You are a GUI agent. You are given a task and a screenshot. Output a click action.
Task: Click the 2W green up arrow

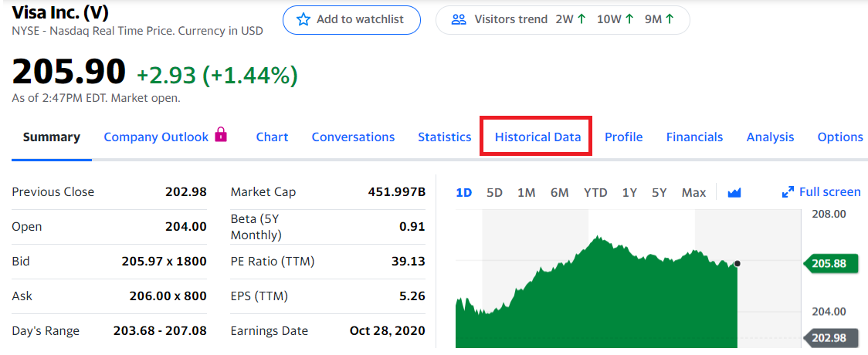[x=581, y=20]
